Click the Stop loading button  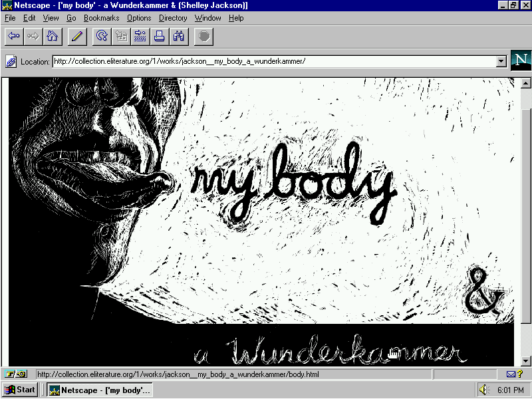coord(203,36)
